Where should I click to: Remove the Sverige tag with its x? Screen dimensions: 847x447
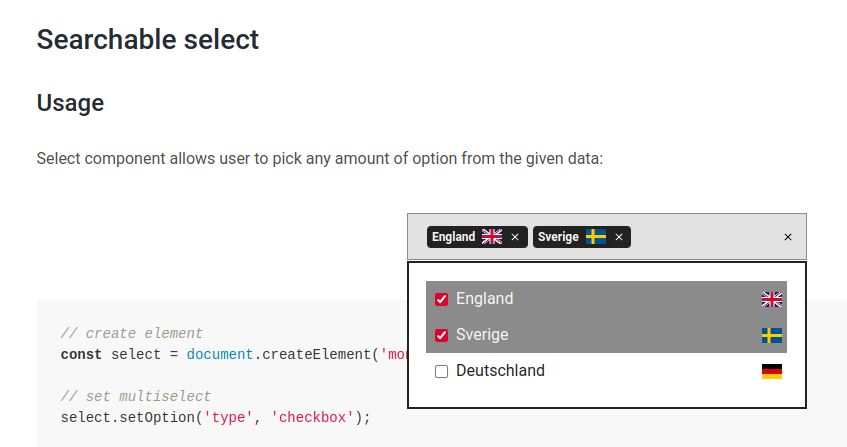click(619, 237)
